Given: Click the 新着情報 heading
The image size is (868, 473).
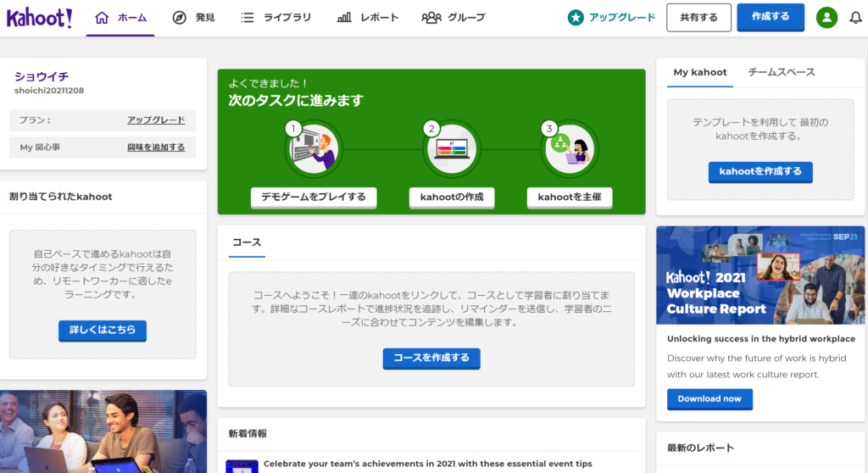Looking at the screenshot, I should pos(248,434).
